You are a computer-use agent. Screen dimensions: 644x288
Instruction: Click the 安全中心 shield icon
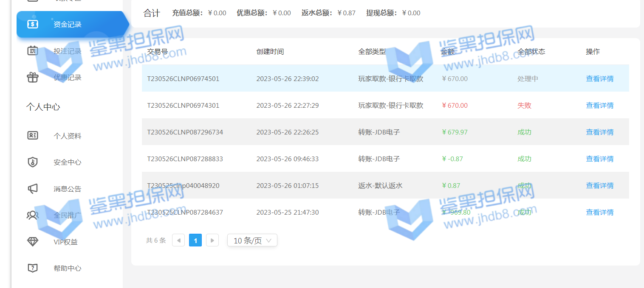coord(33,162)
